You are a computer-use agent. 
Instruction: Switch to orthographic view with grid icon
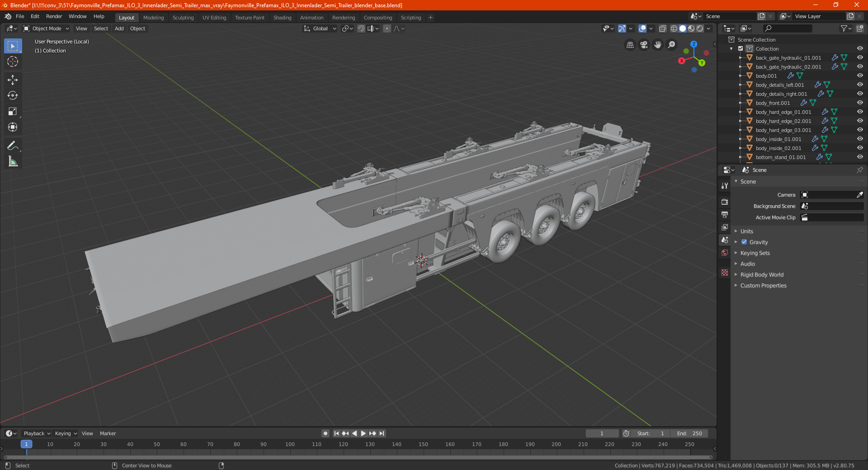(x=630, y=45)
